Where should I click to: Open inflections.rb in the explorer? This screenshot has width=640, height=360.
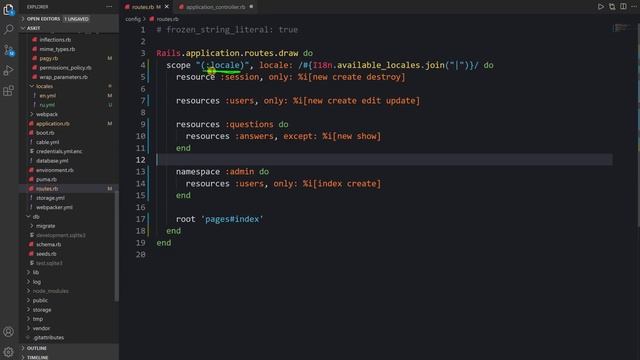click(55, 40)
